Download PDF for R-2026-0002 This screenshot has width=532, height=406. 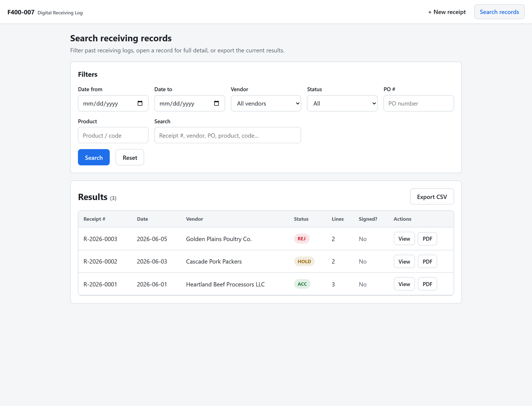tap(427, 261)
